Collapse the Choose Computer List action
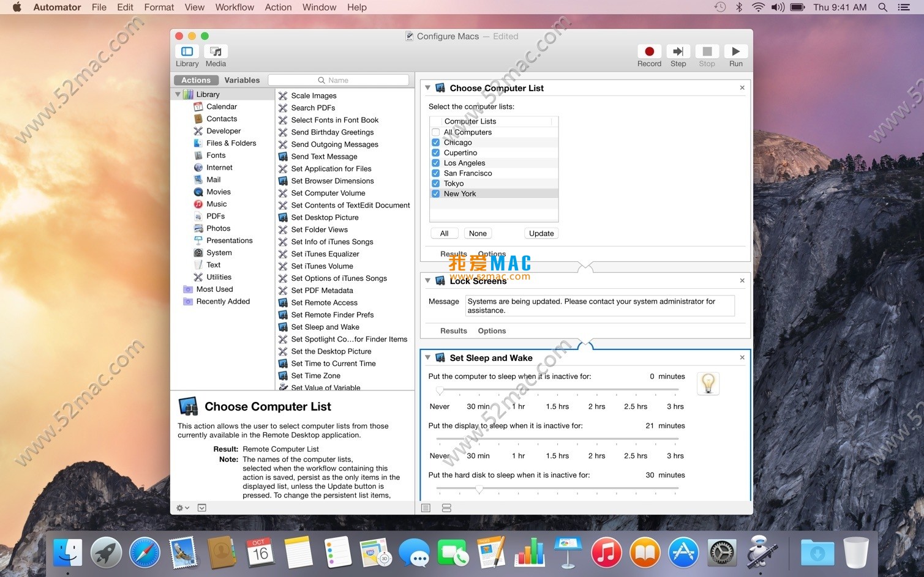This screenshot has height=577, width=924. coord(428,88)
